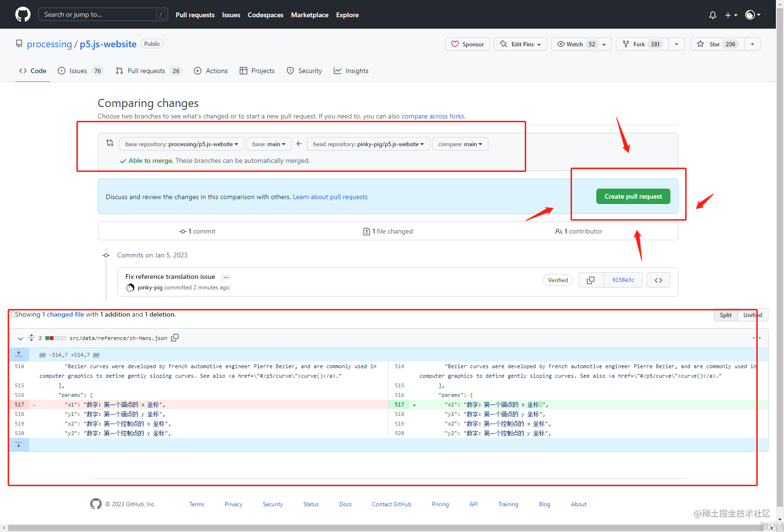Expand the commit message ellipsis
Viewport: 784px width, 532px height.
tap(226, 277)
